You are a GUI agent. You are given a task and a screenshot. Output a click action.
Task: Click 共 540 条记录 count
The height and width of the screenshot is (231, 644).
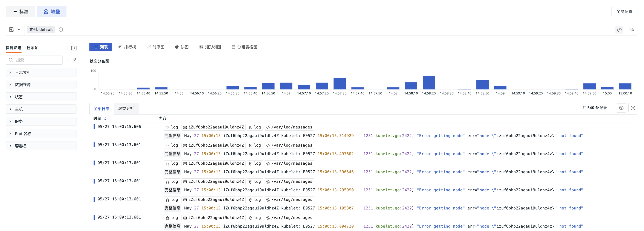click(594, 108)
